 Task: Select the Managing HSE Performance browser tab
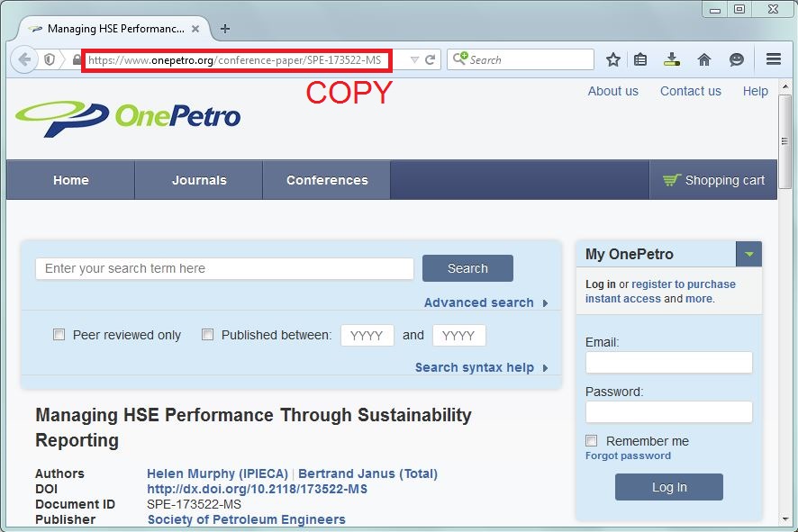point(115,29)
